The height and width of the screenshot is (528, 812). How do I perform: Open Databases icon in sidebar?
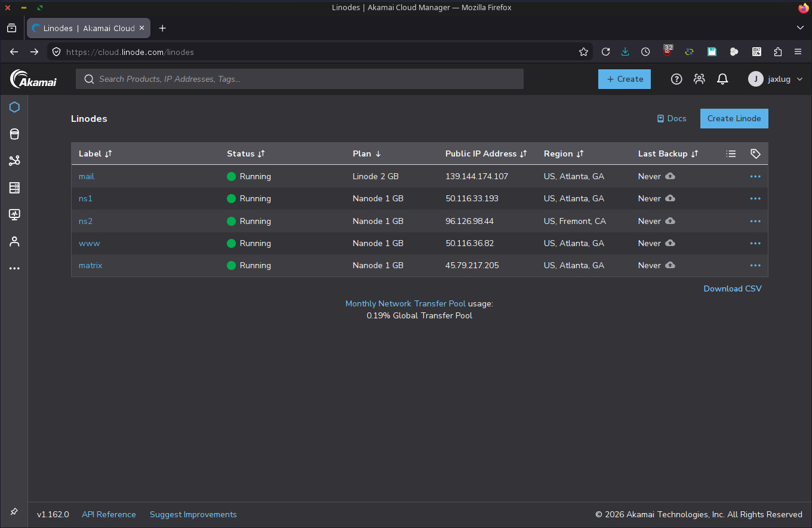(14, 134)
